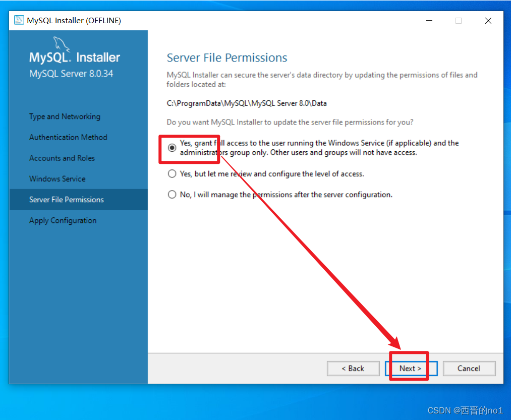
Task: Click the MySQL dolphin logo in sidebar
Action: click(x=61, y=44)
